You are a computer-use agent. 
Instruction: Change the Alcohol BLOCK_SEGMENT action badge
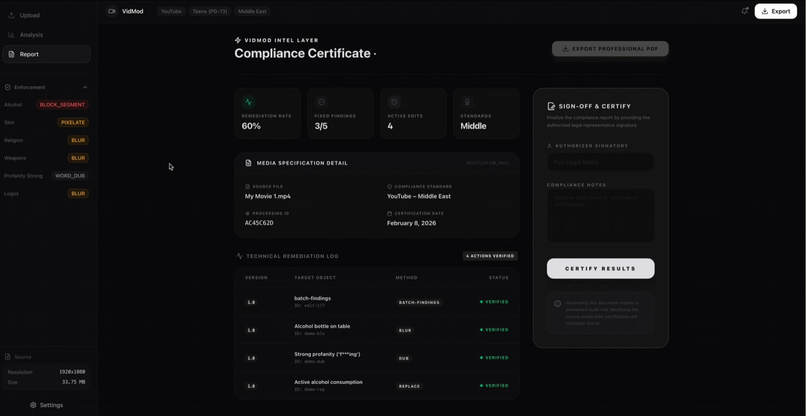(x=62, y=105)
